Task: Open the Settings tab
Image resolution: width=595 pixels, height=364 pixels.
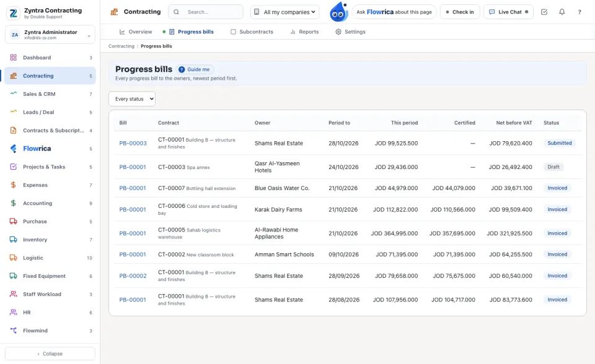Action: pos(350,32)
